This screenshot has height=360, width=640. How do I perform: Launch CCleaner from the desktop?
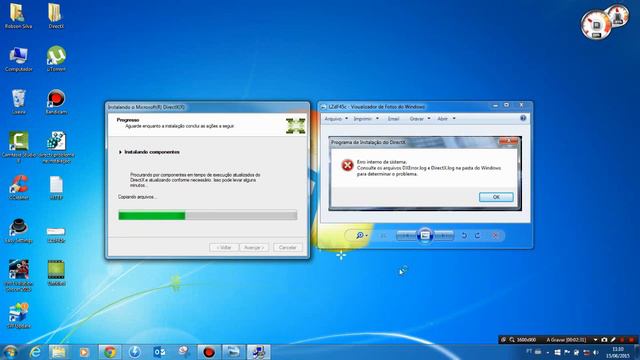point(18,187)
